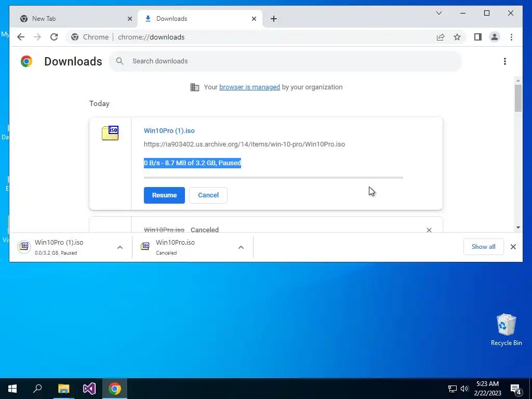The height and width of the screenshot is (399, 532).
Task: Click the 'Today' date heading
Action: 99,103
